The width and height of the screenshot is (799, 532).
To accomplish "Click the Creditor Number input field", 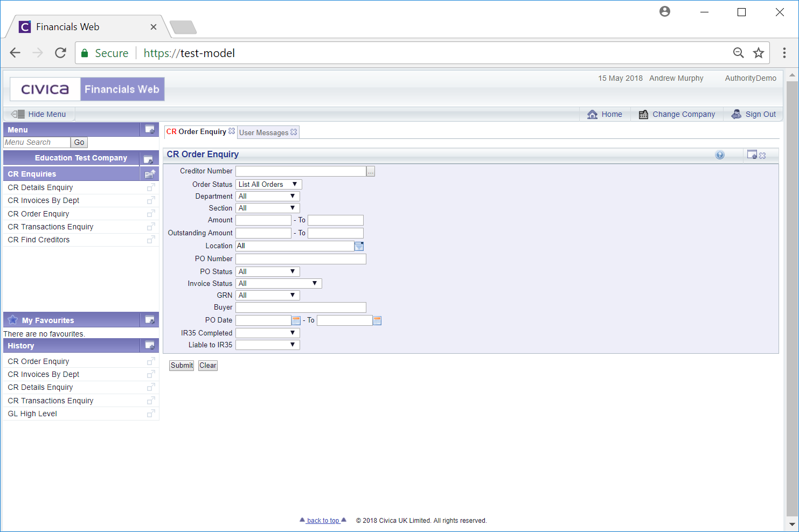I will [x=301, y=171].
